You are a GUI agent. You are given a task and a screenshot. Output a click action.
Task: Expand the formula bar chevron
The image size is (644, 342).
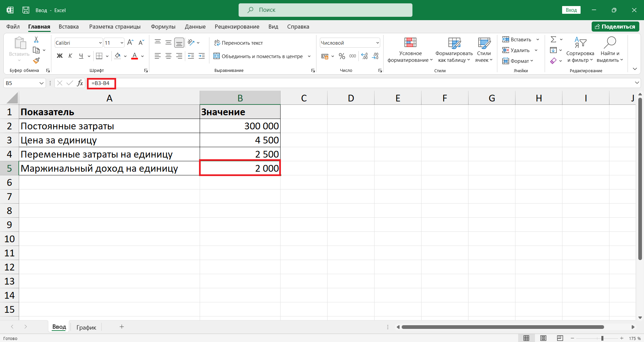click(x=637, y=83)
